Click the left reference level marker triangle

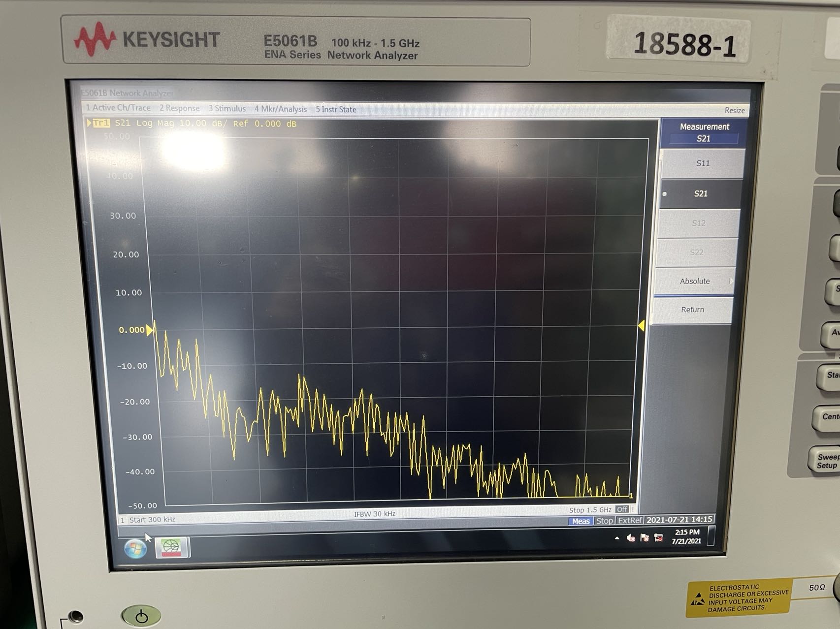149,330
